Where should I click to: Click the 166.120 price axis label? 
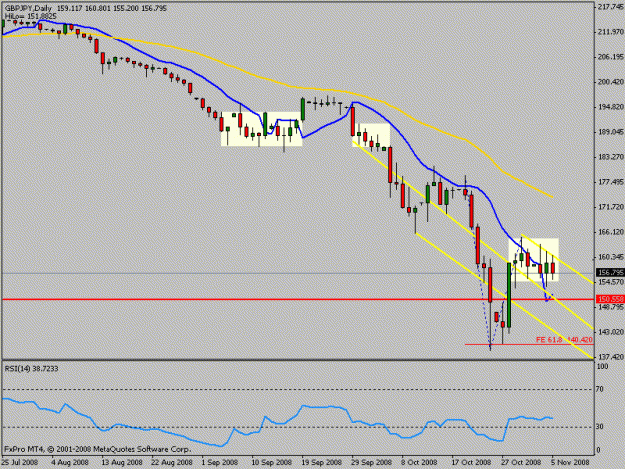[610, 232]
